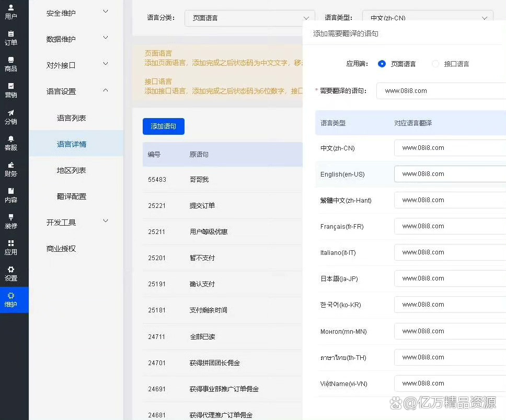
Task: Open the 分销 distribution sidebar icon
Action: (x=10, y=117)
